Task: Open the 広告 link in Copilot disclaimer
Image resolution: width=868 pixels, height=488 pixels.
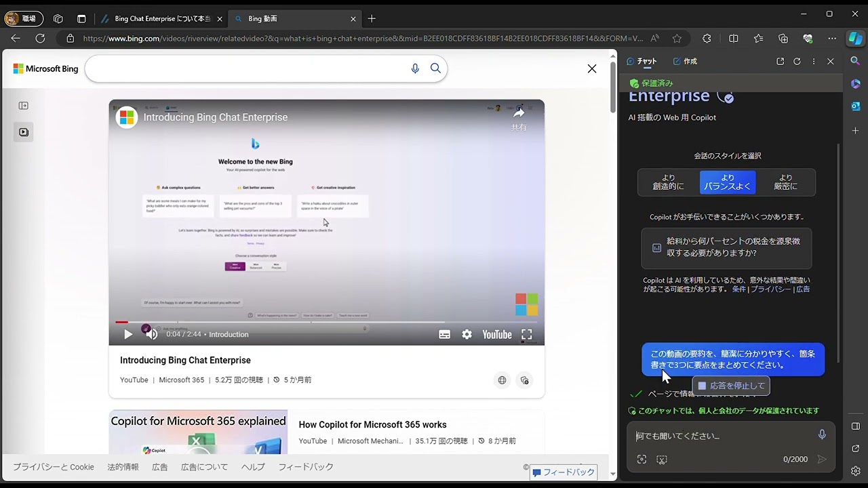Action: coord(803,289)
